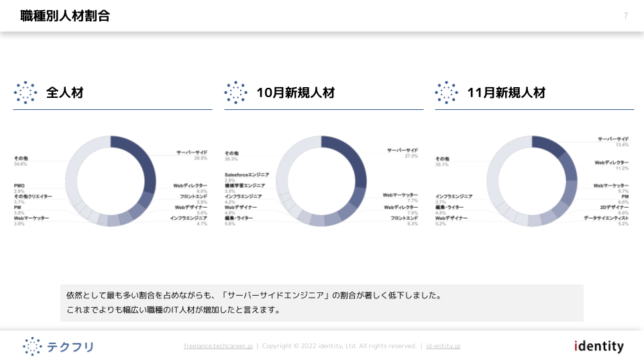
Task: Click dotted circle icon beside 全人材
Action: point(25,93)
